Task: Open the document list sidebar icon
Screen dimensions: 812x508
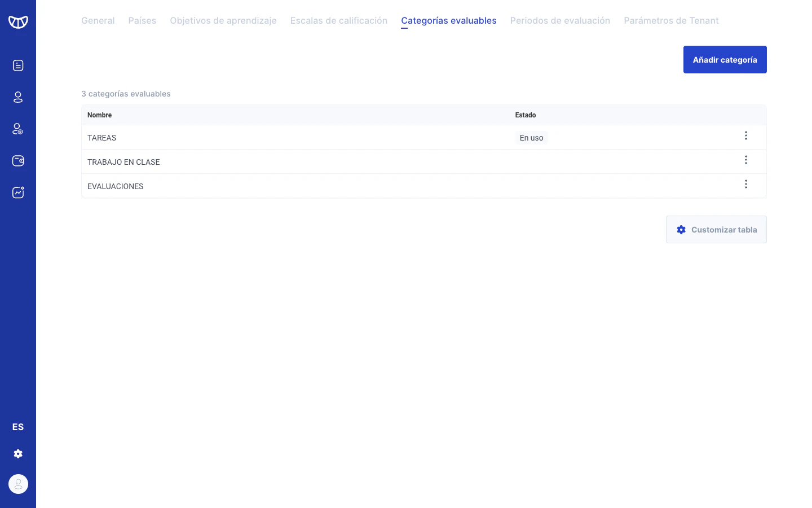Action: click(x=18, y=65)
